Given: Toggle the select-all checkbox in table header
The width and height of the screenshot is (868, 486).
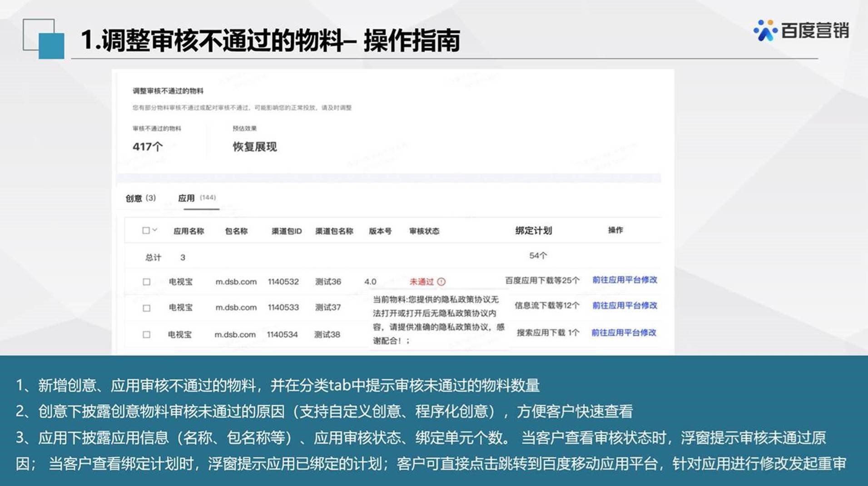Looking at the screenshot, I should tap(146, 231).
